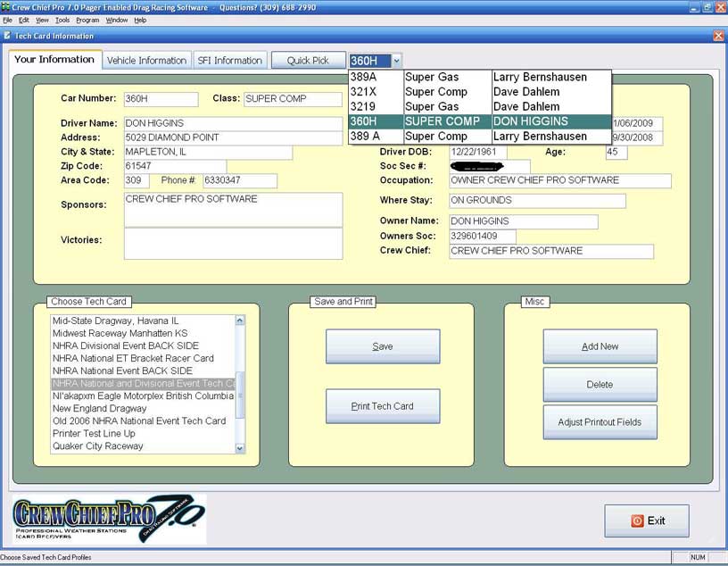Open the Window menu
This screenshot has height=566, width=728.
coord(117,20)
